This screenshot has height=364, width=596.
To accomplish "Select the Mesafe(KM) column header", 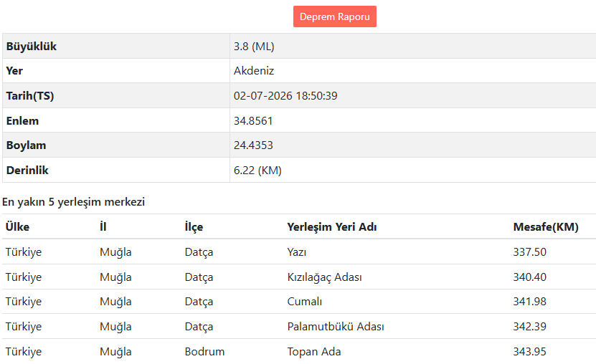I will pos(546,227).
